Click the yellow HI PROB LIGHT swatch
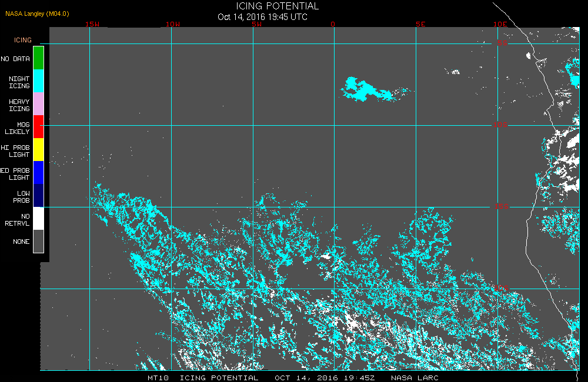Screen dimensions: 588x382 tap(39, 150)
